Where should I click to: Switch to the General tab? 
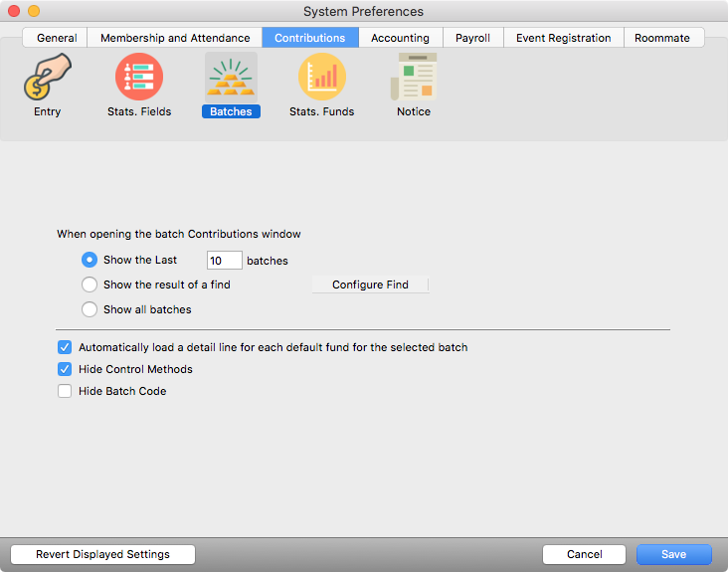57,38
